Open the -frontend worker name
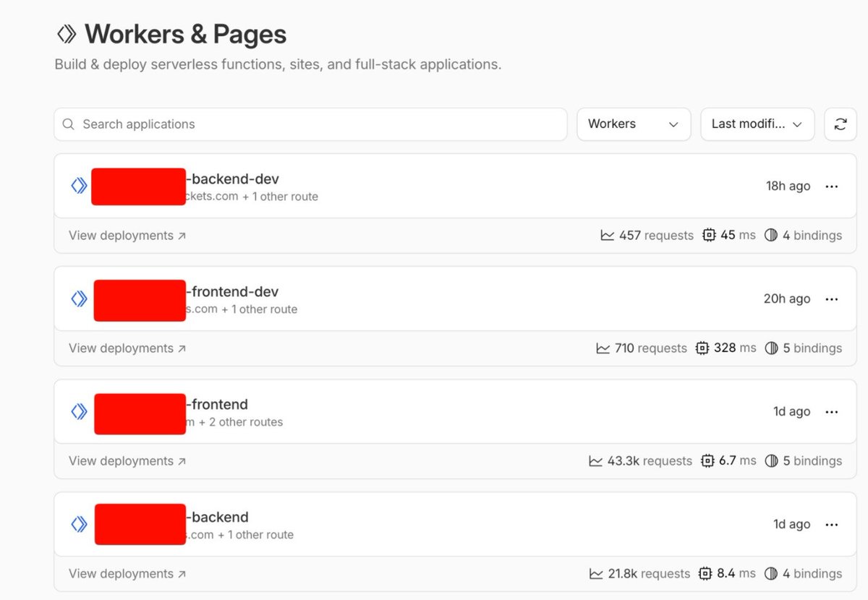 click(x=217, y=404)
